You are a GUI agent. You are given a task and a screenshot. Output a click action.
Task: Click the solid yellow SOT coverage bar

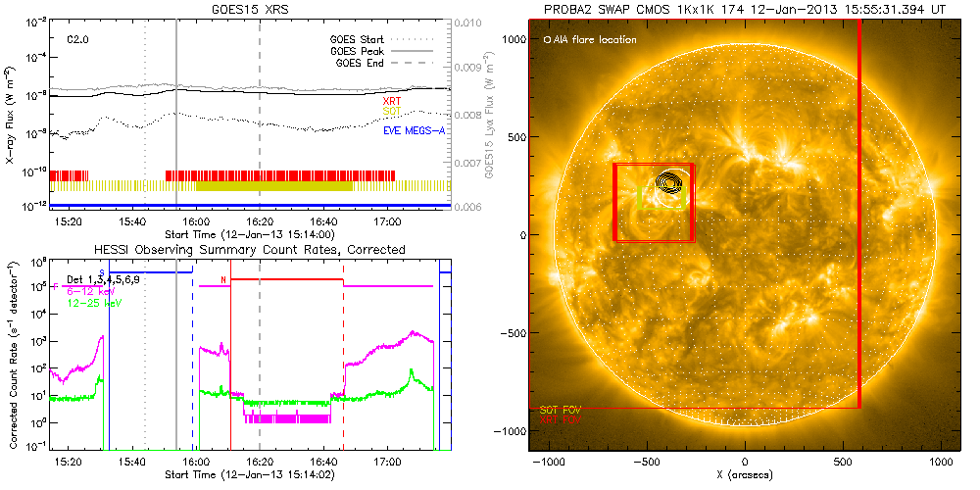pos(273,186)
